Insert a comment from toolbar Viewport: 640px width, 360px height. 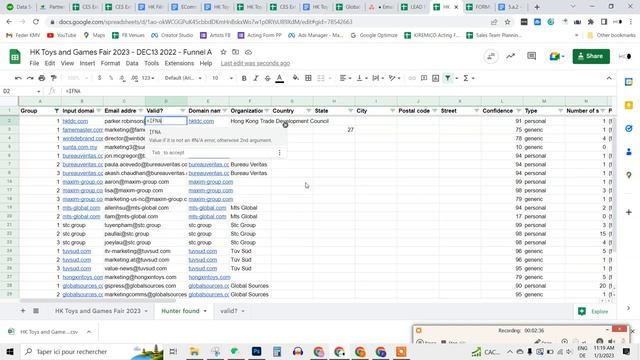(x=424, y=78)
